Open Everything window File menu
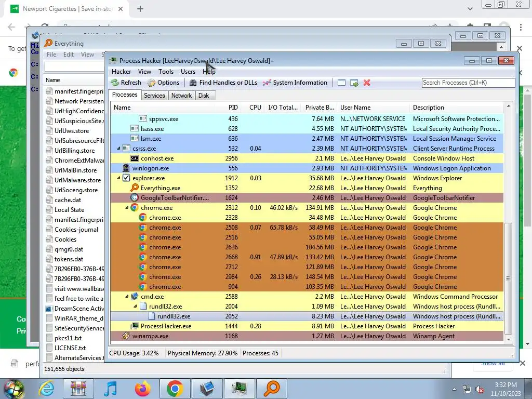Screen dimensions: 532x399 [x=51, y=54]
